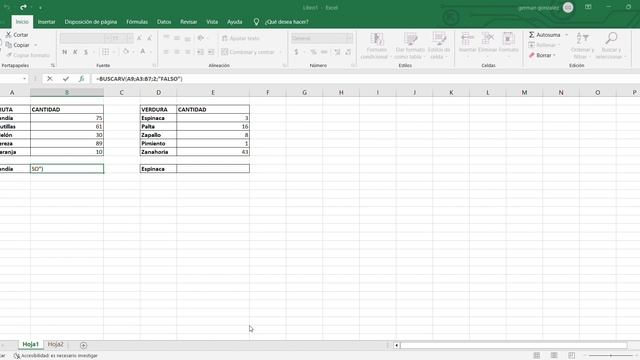Image resolution: width=640 pixels, height=360 pixels.
Task: Align text to bottom of cell
Action: tap(187, 38)
